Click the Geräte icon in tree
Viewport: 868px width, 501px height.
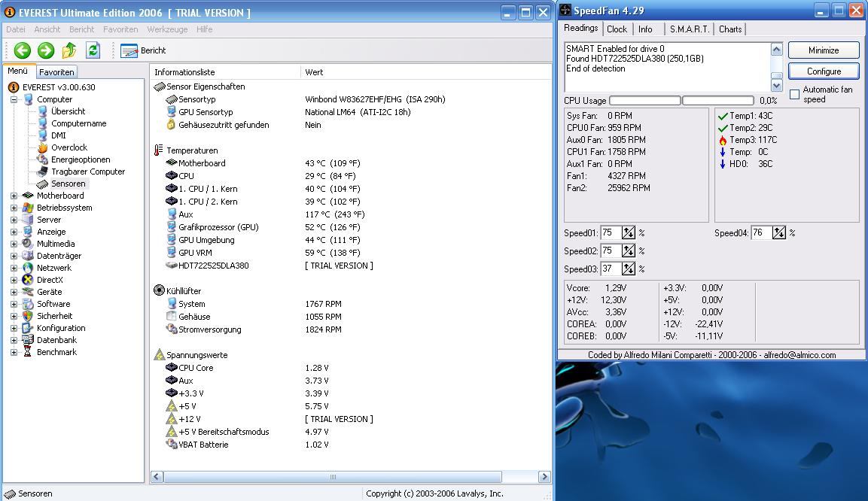pos(28,292)
